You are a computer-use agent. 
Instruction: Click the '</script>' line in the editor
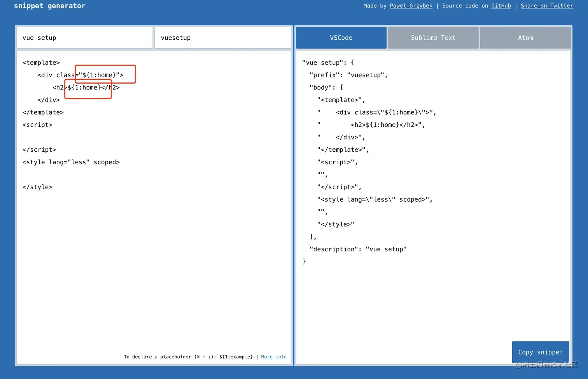tap(39, 150)
